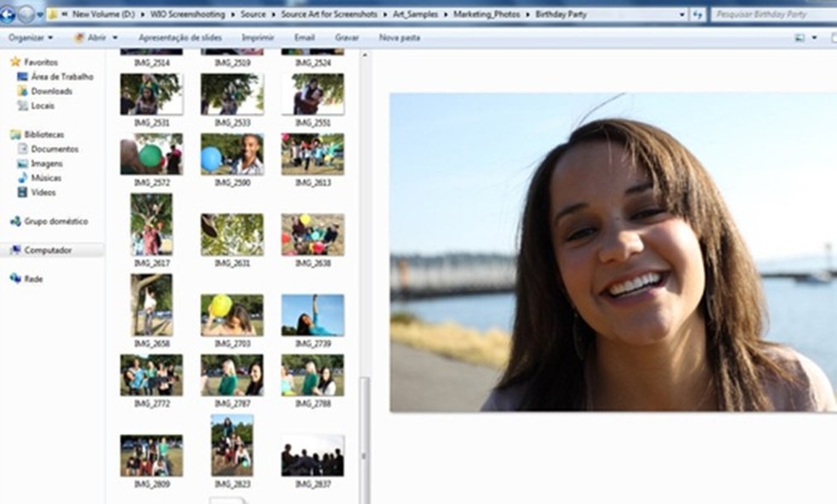Create a Nova pasta
This screenshot has height=504, width=837.
point(399,38)
